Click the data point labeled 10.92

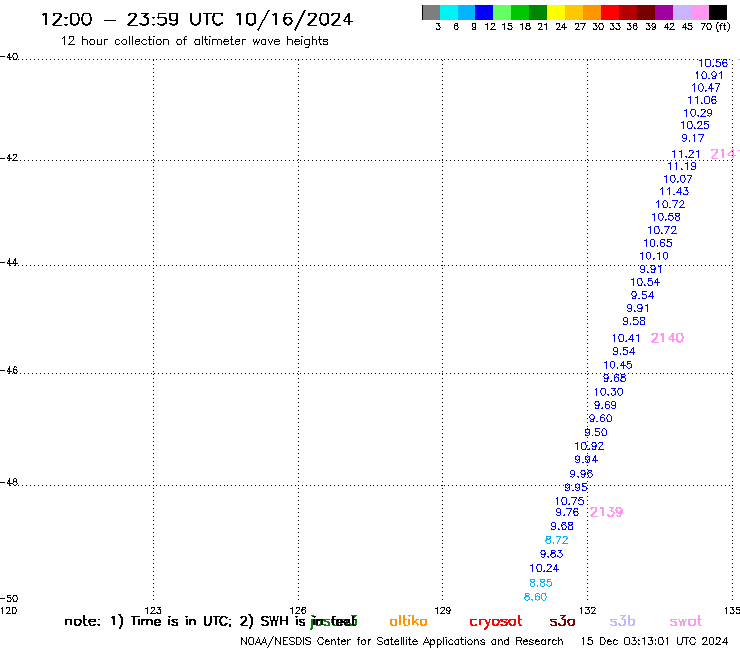pos(589,446)
